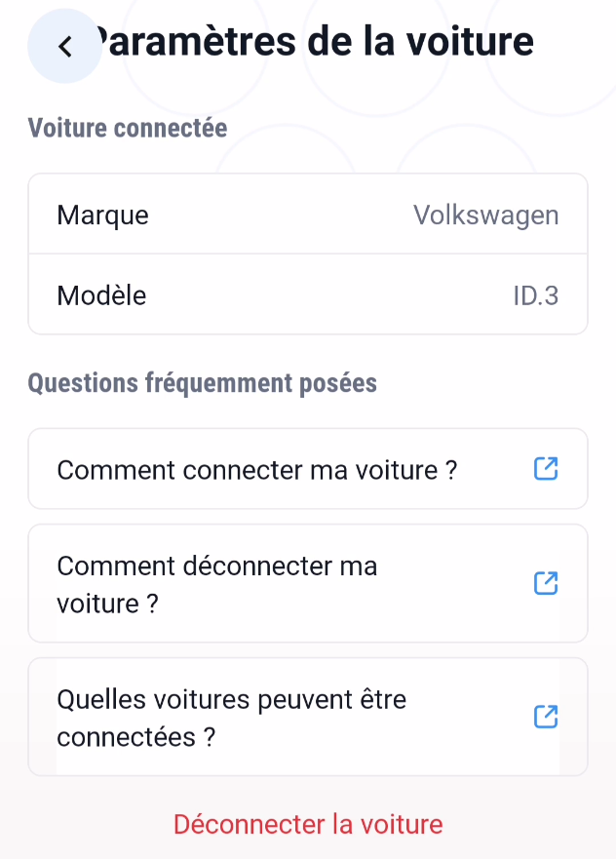Click the circular back button background
This screenshot has height=859, width=616.
click(64, 46)
